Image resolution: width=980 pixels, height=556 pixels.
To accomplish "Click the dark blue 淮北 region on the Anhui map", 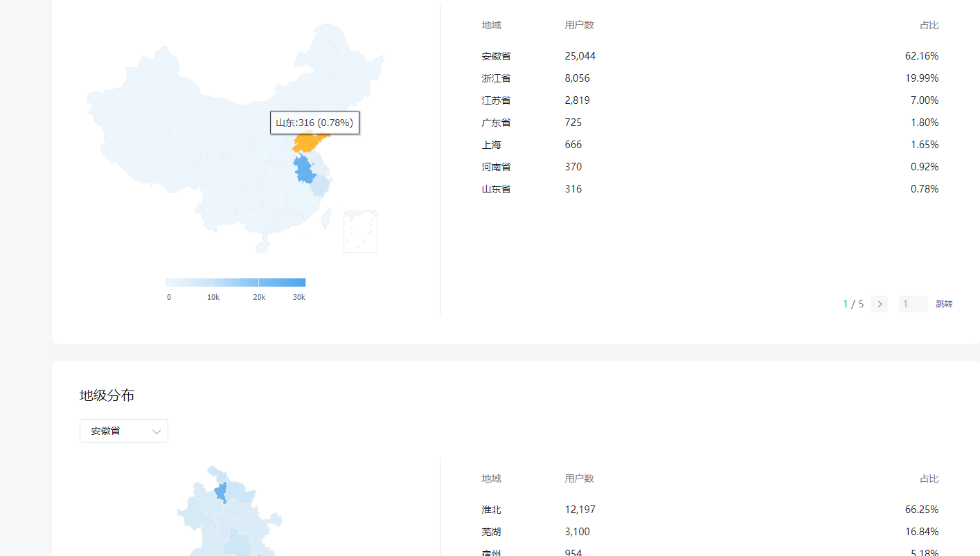I will pos(221,493).
